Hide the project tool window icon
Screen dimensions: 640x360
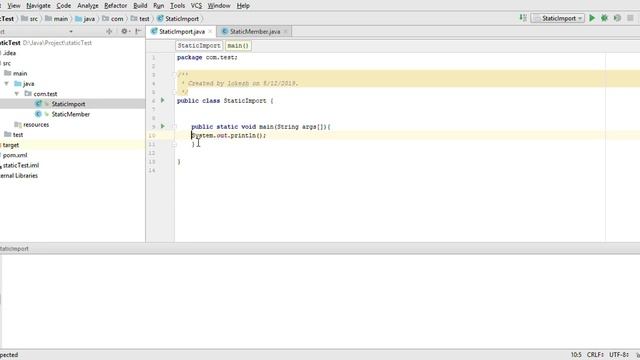[138, 31]
